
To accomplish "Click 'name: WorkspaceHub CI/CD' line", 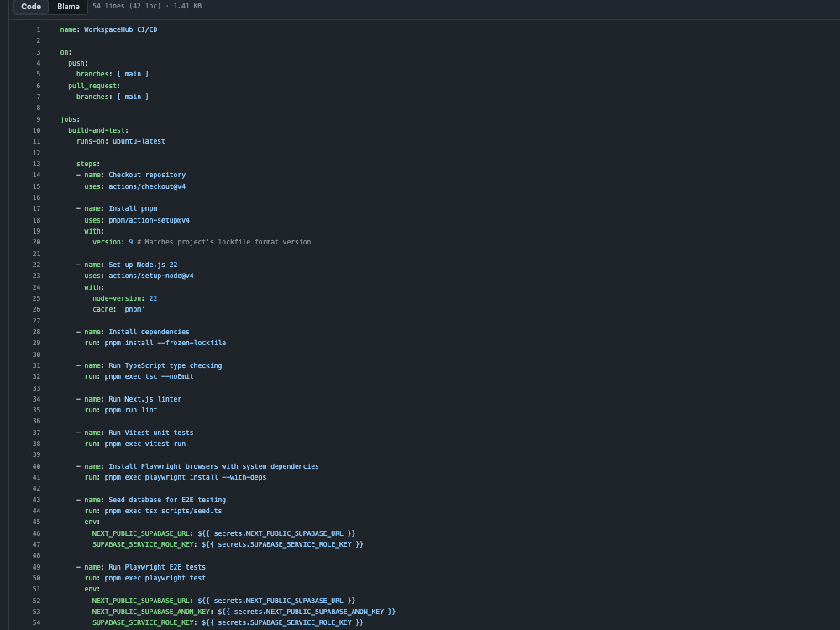I will click(x=108, y=29).
